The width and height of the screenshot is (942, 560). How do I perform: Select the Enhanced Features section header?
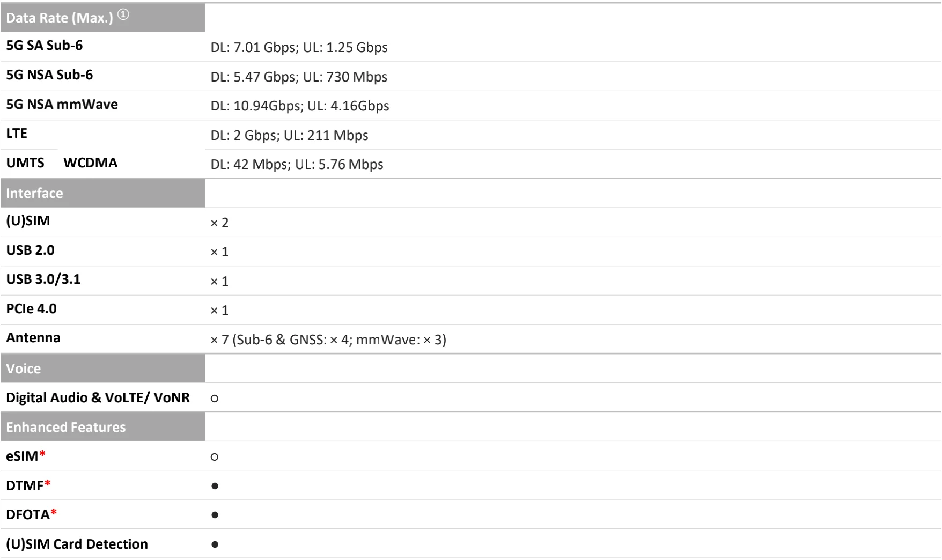pos(66,427)
